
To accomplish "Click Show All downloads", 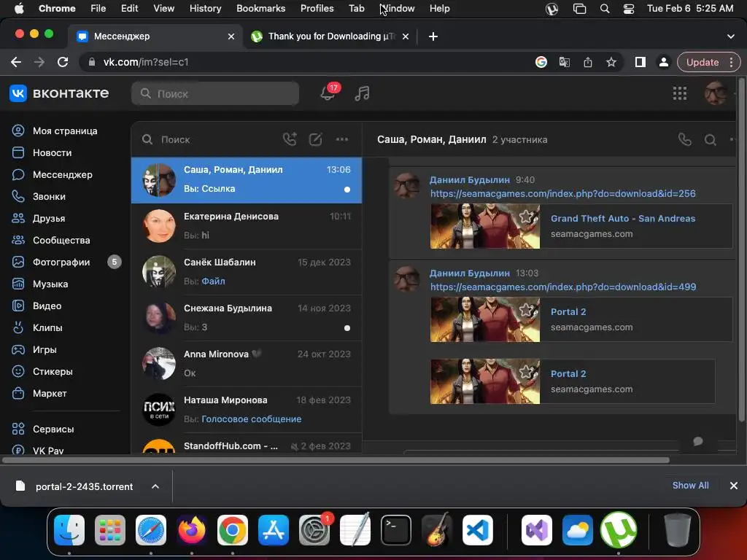I will coord(690,485).
